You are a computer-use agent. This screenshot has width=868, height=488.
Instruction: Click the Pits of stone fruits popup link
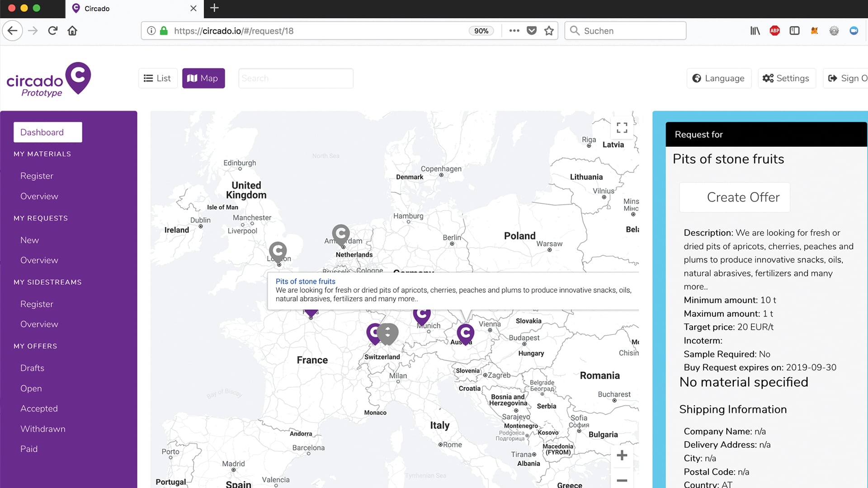[x=305, y=281]
